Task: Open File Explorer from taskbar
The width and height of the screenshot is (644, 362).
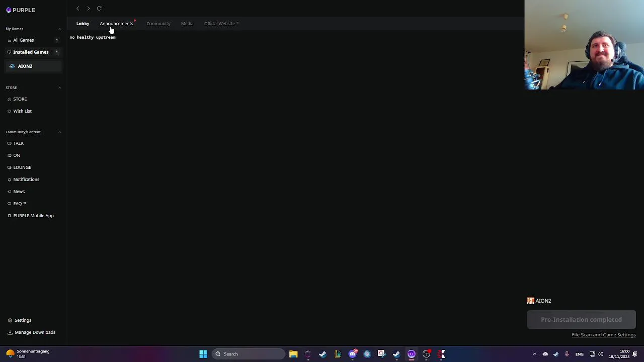Action: (293, 354)
